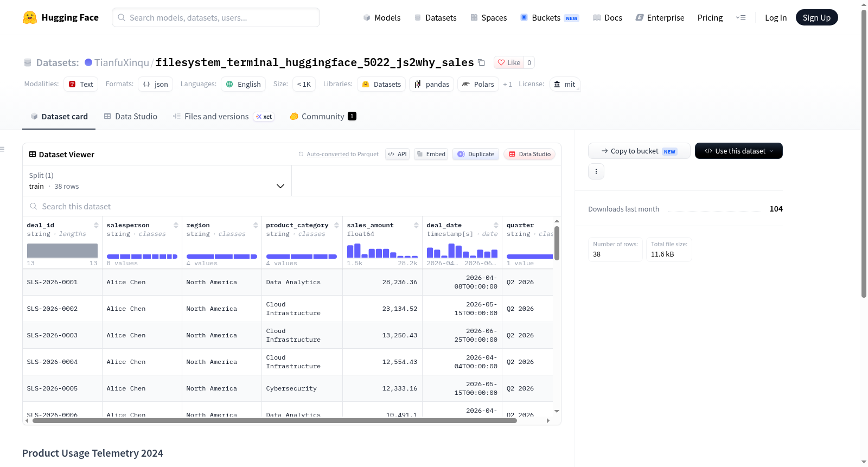This screenshot has width=868, height=467.
Task: Click the deal_date histogram
Action: [x=462, y=250]
